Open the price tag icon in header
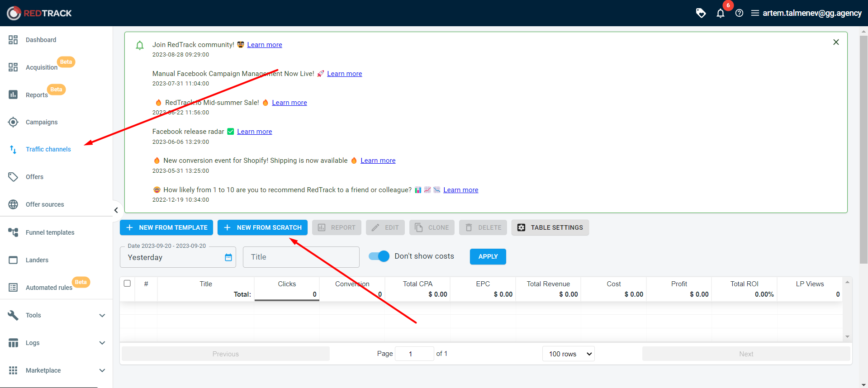This screenshot has width=868, height=388. click(x=701, y=13)
